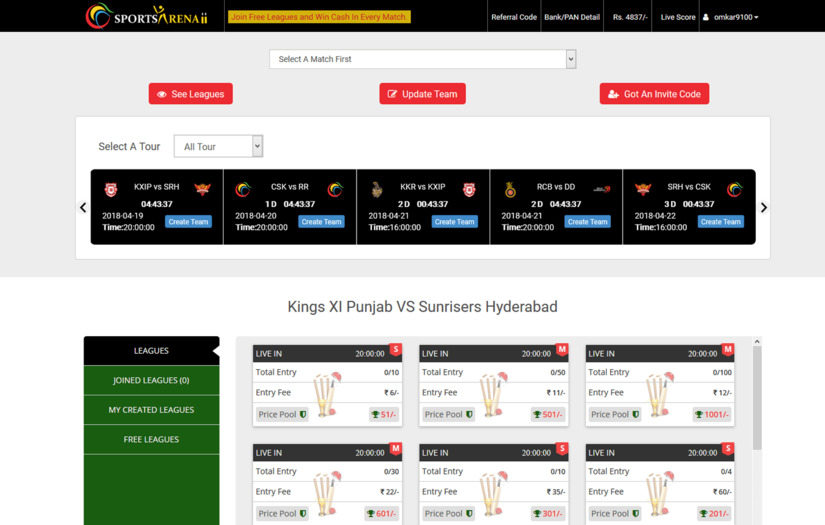Click the S badge on the 0/10 ₹6 league
The height and width of the screenshot is (525, 825).
click(x=396, y=349)
